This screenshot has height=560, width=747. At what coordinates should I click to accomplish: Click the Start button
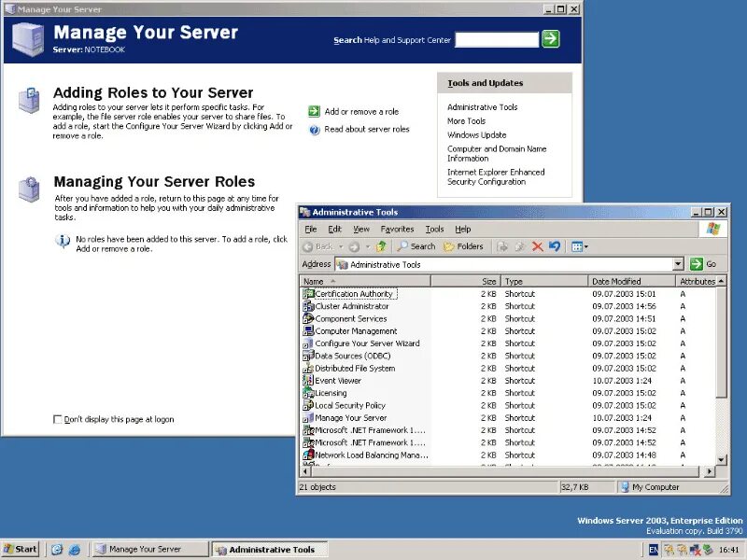pyautogui.click(x=20, y=549)
